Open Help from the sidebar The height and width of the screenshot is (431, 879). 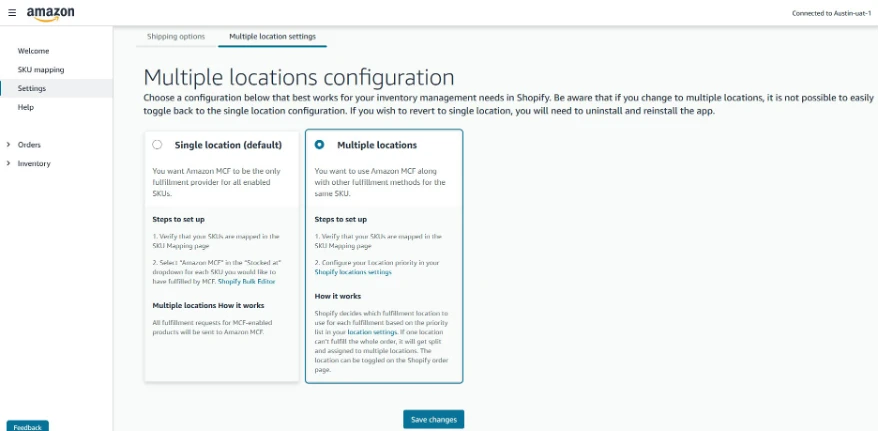click(26, 107)
